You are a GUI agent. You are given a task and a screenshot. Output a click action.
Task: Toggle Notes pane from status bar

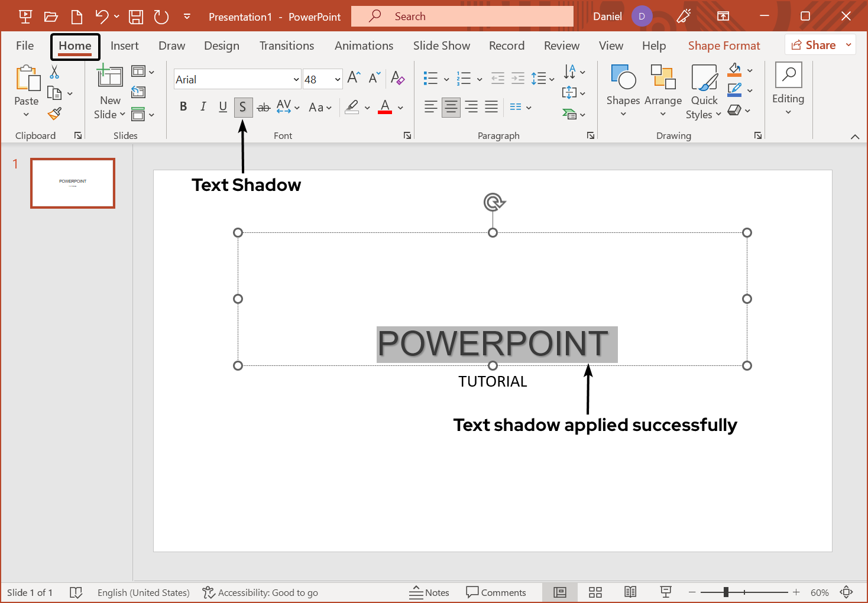point(429,592)
